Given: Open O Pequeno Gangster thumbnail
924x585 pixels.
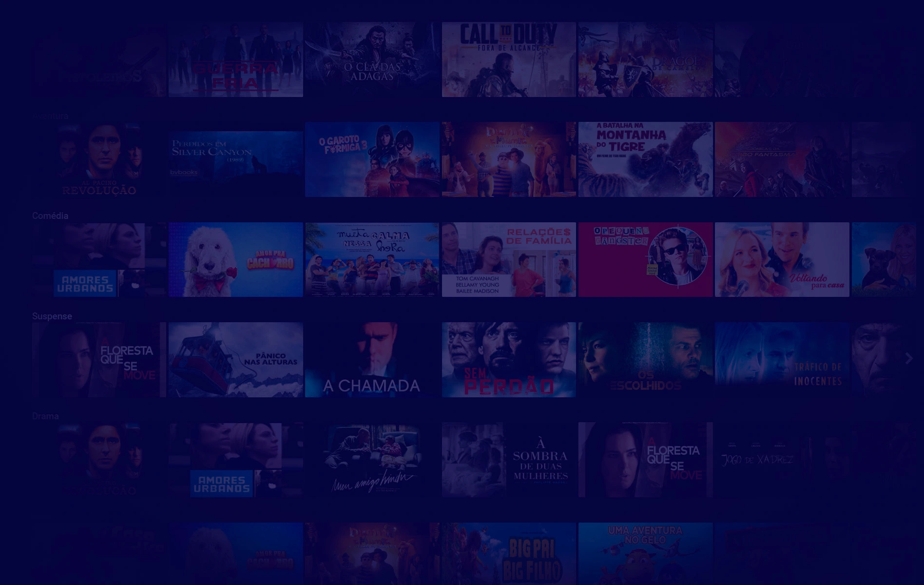Looking at the screenshot, I should pos(646,260).
